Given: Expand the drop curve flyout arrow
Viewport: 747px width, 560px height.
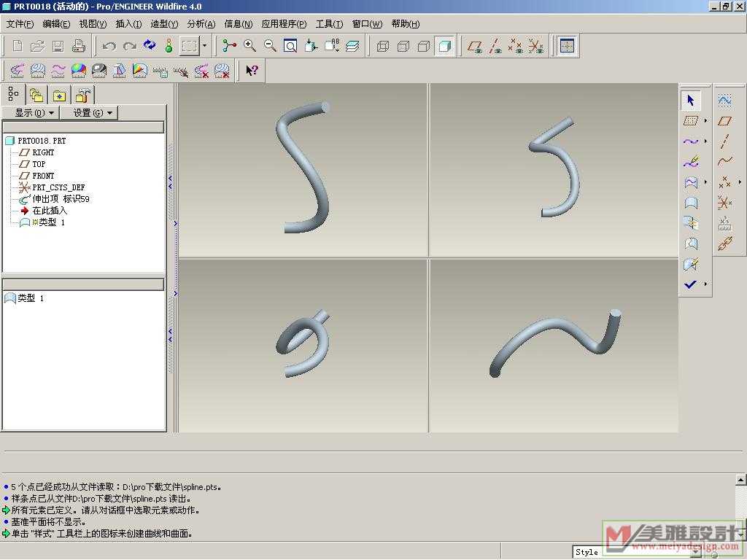Looking at the screenshot, I should tap(706, 182).
